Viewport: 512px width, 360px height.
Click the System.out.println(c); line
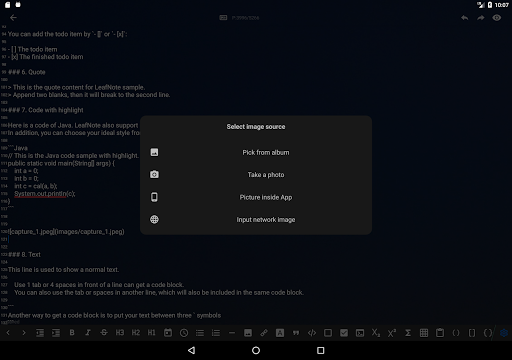click(x=45, y=194)
